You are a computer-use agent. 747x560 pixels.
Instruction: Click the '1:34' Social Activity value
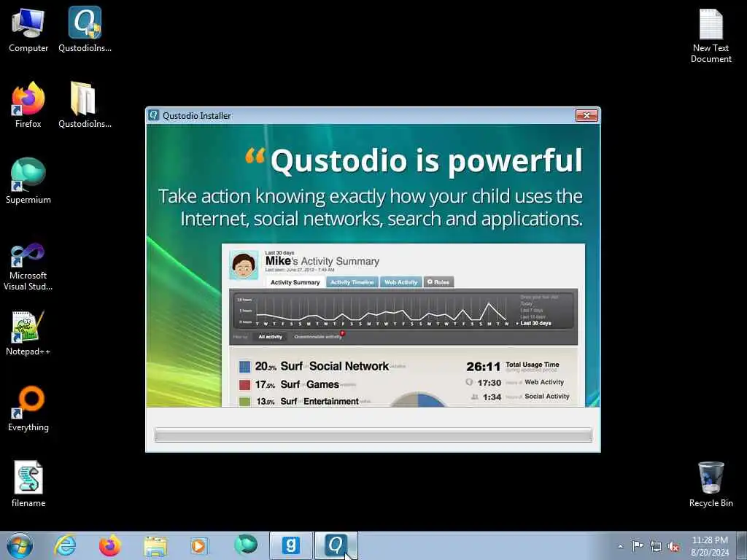tap(492, 397)
